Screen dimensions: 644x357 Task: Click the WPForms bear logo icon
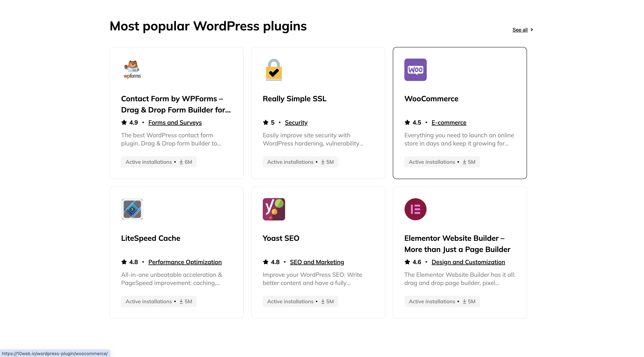(x=132, y=70)
